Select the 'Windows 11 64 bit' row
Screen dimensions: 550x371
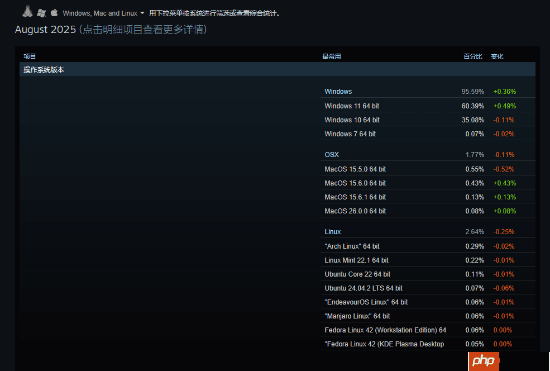428,106
